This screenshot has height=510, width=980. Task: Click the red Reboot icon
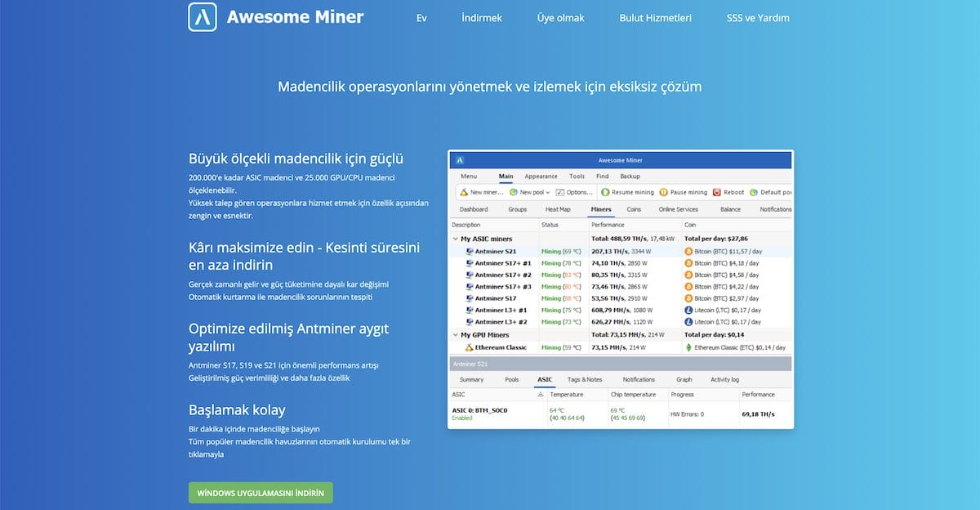(717, 192)
